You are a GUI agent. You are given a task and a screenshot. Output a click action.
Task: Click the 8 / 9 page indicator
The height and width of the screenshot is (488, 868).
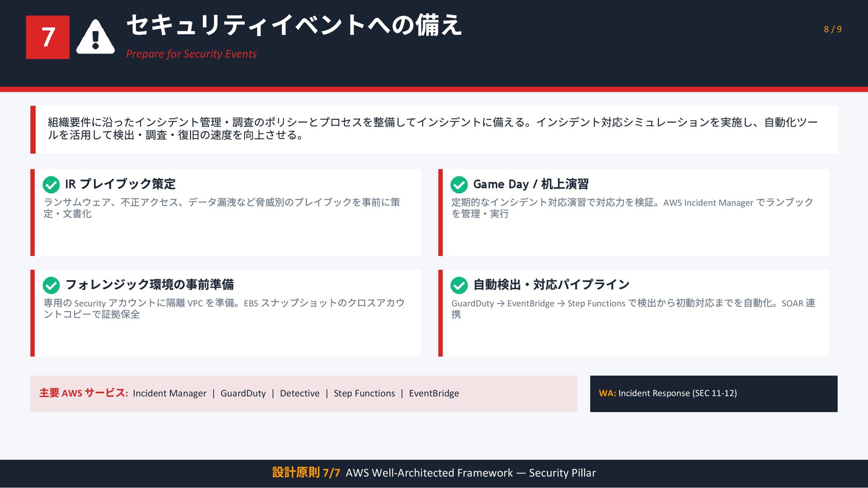832,29
